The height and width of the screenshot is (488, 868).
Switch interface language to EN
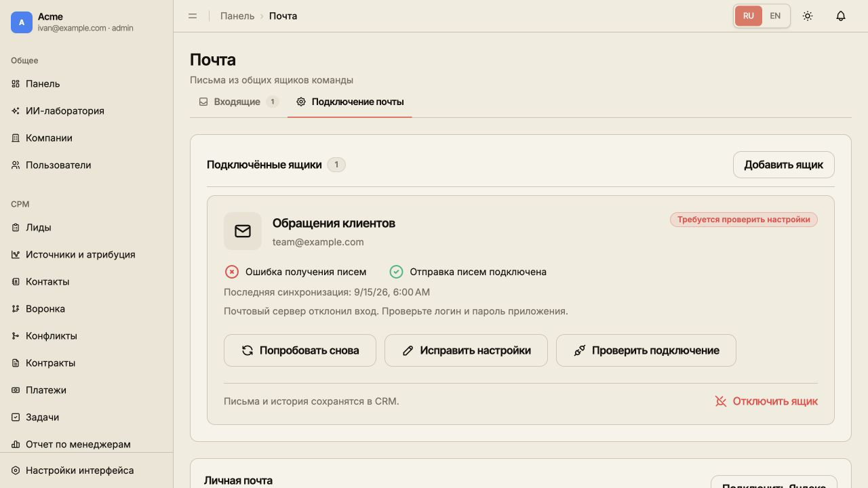point(775,16)
